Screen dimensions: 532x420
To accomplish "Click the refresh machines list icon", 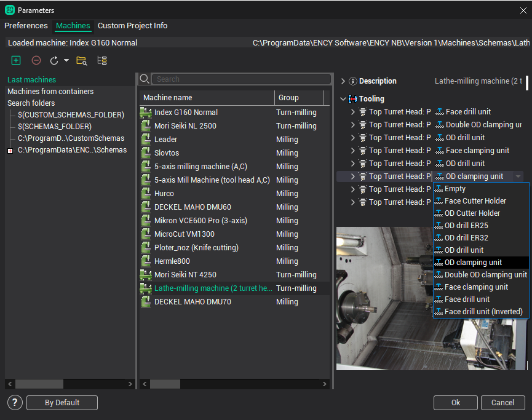I will 54,60.
